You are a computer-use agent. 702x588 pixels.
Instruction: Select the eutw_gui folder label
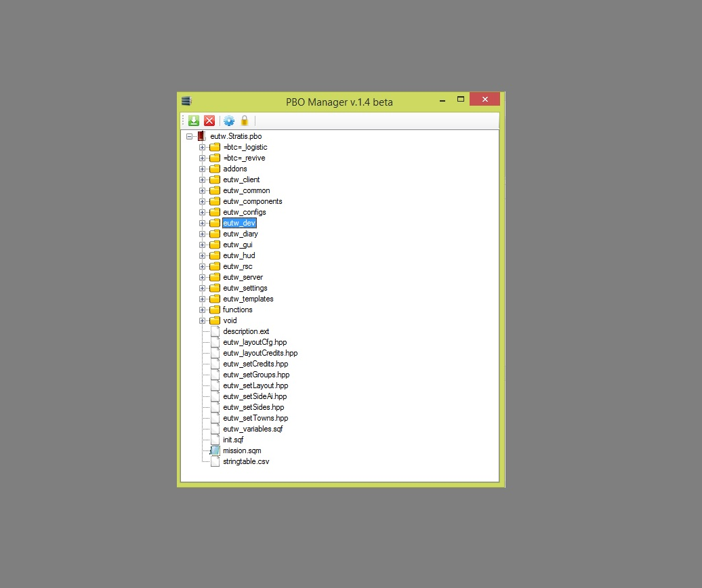coord(237,245)
